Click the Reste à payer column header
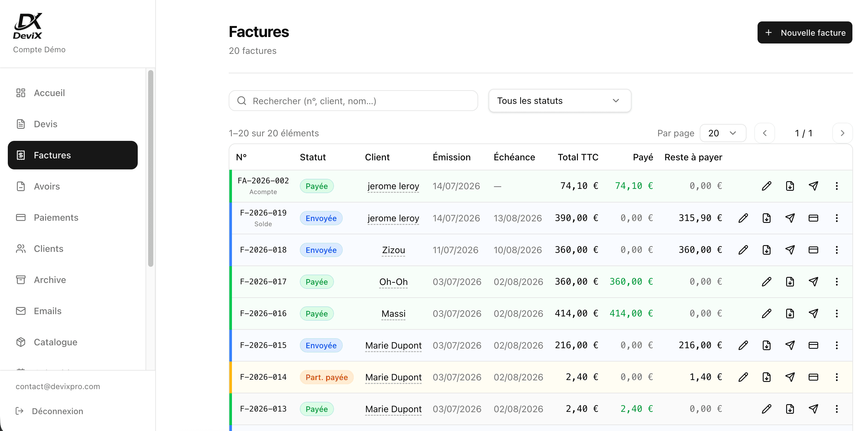868x431 pixels. pyautogui.click(x=693, y=157)
